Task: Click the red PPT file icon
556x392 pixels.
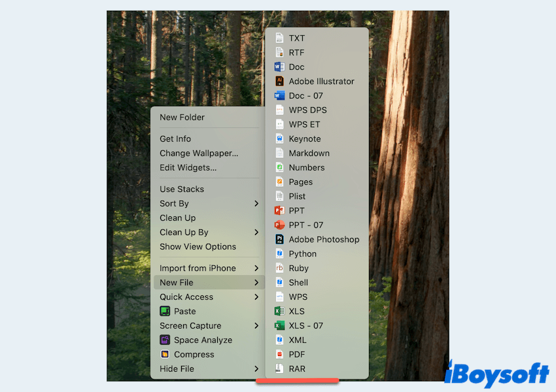Action: pyautogui.click(x=279, y=211)
